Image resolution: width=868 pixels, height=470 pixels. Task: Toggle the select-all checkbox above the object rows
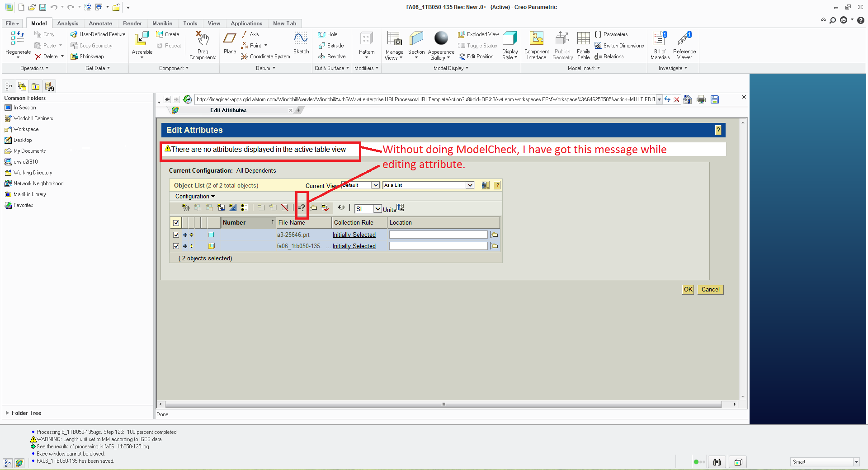176,222
